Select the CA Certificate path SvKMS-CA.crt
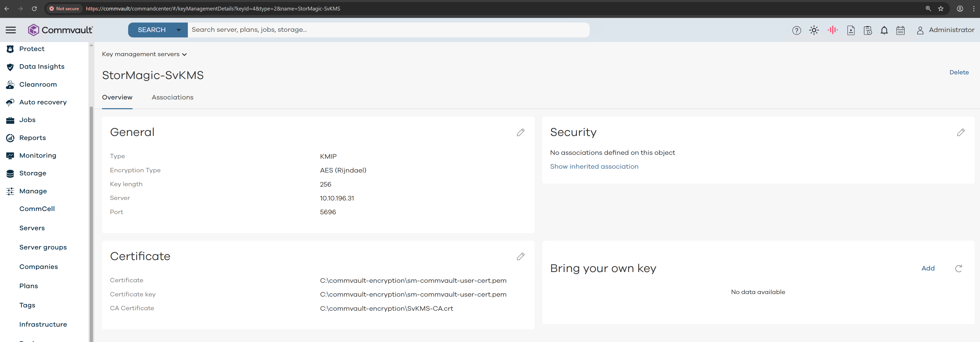 pos(386,308)
